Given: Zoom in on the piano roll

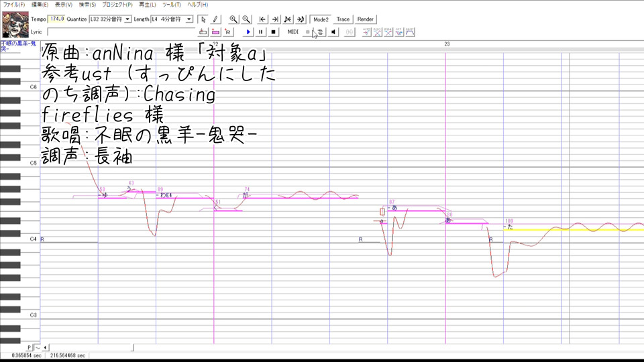Looking at the screenshot, I should point(233,19).
